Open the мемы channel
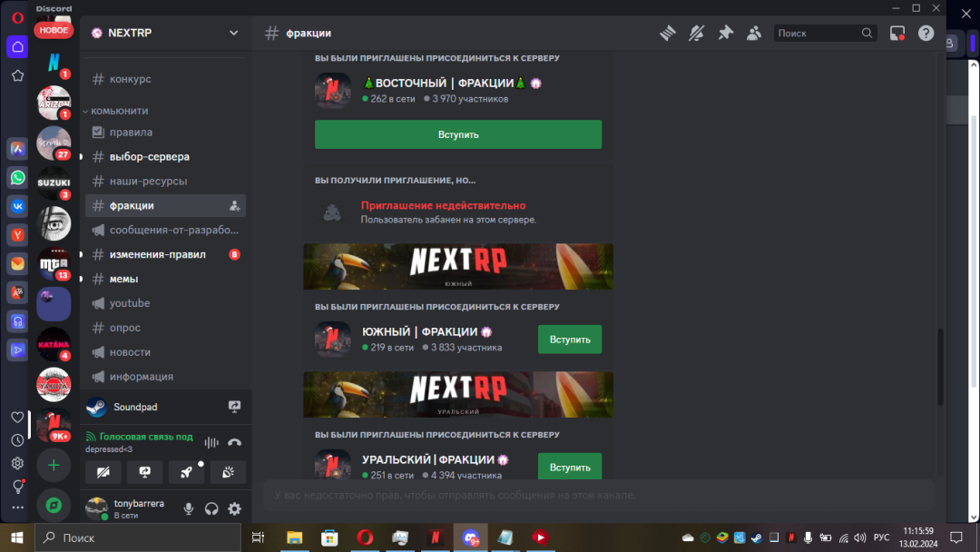This screenshot has width=980, height=552. coord(166,279)
